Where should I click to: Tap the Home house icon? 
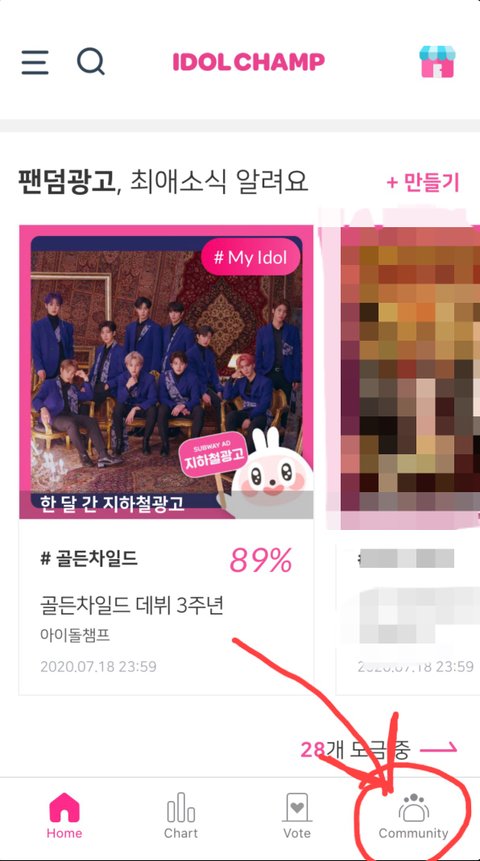[64, 808]
